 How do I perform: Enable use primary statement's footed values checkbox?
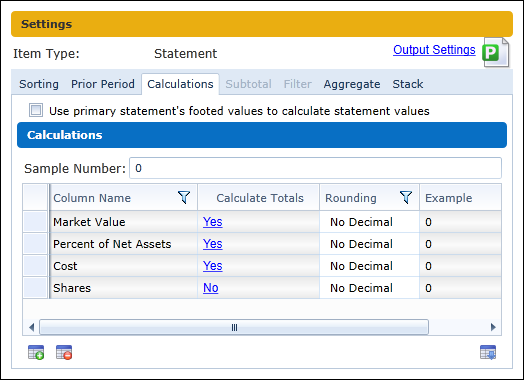36,110
